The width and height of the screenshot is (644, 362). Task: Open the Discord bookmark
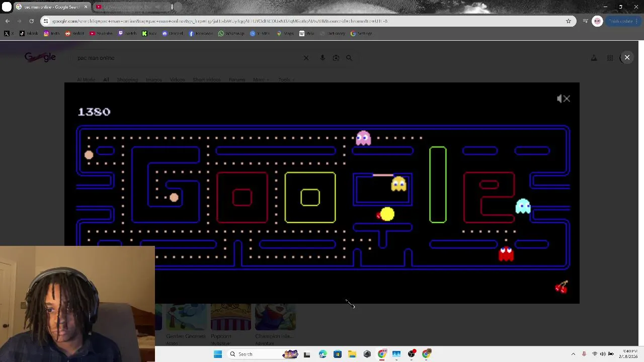[172, 34]
